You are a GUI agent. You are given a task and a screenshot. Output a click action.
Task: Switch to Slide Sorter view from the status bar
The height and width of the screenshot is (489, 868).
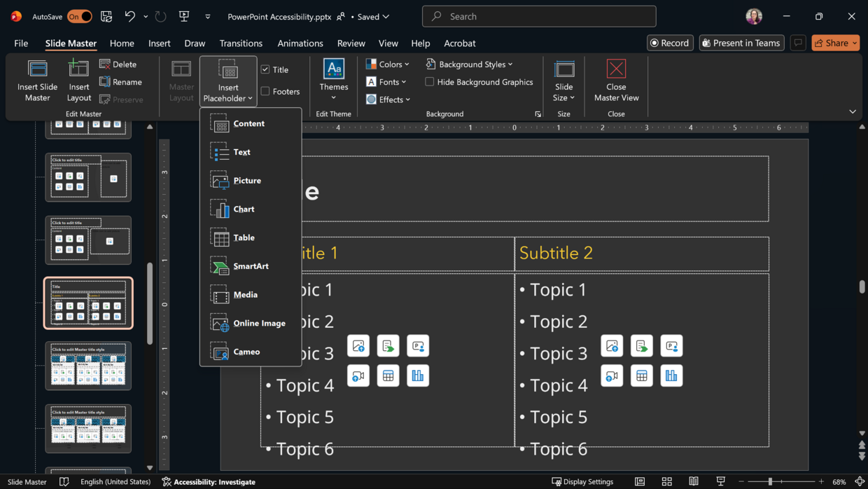[x=666, y=481]
